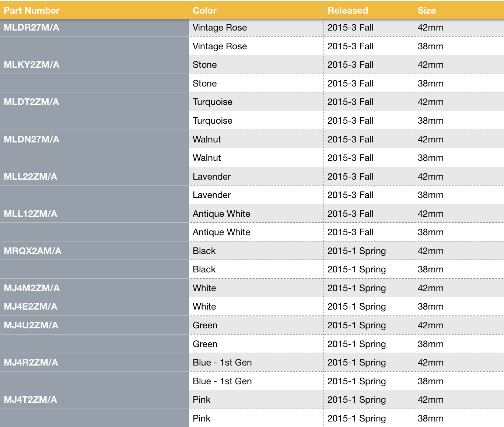Click part number MLDT2ZM/A

click(32, 102)
